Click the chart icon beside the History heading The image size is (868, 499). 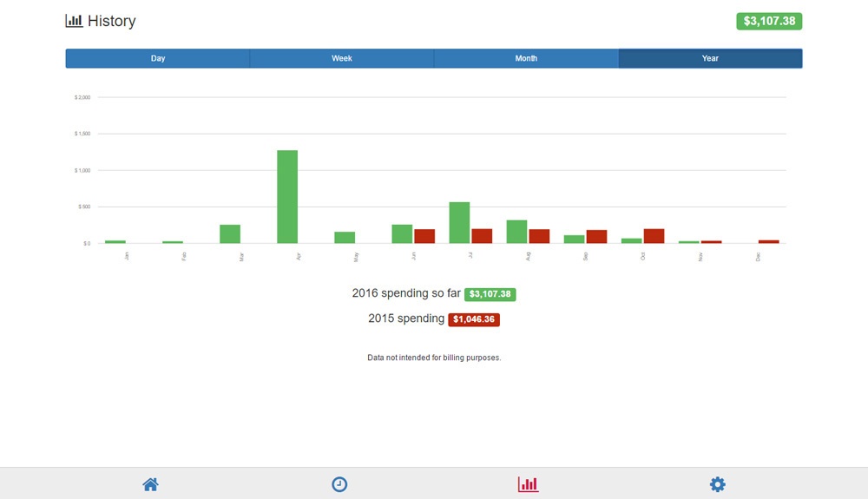coord(74,21)
